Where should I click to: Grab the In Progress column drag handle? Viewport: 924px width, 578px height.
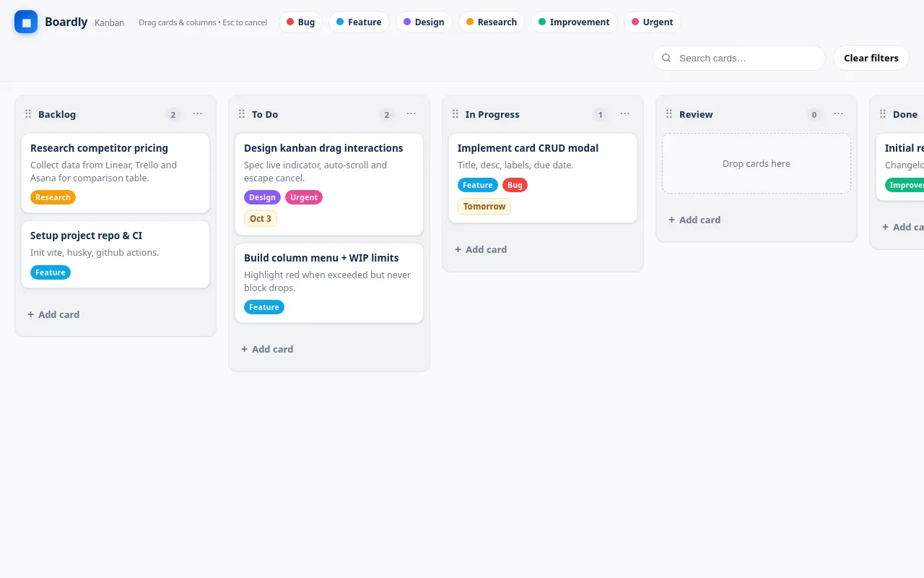point(456,114)
